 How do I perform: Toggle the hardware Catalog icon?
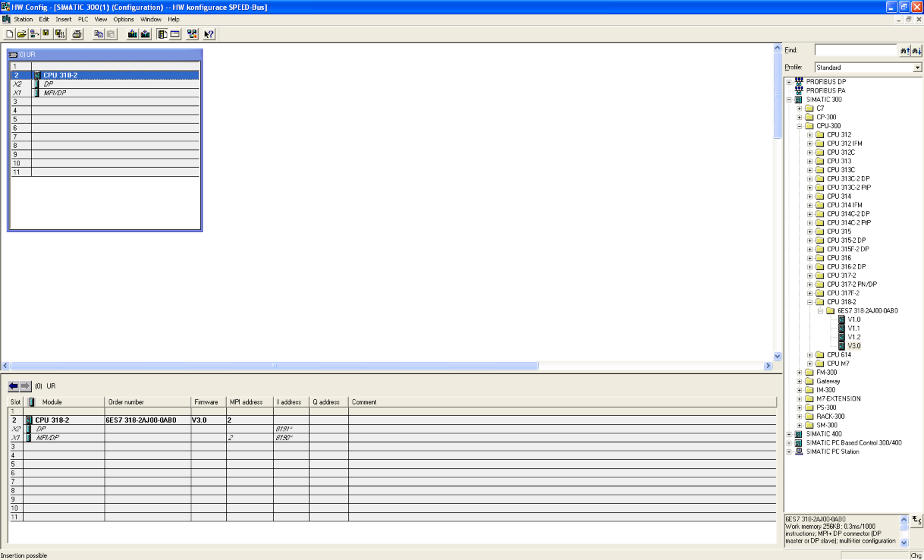(x=162, y=33)
